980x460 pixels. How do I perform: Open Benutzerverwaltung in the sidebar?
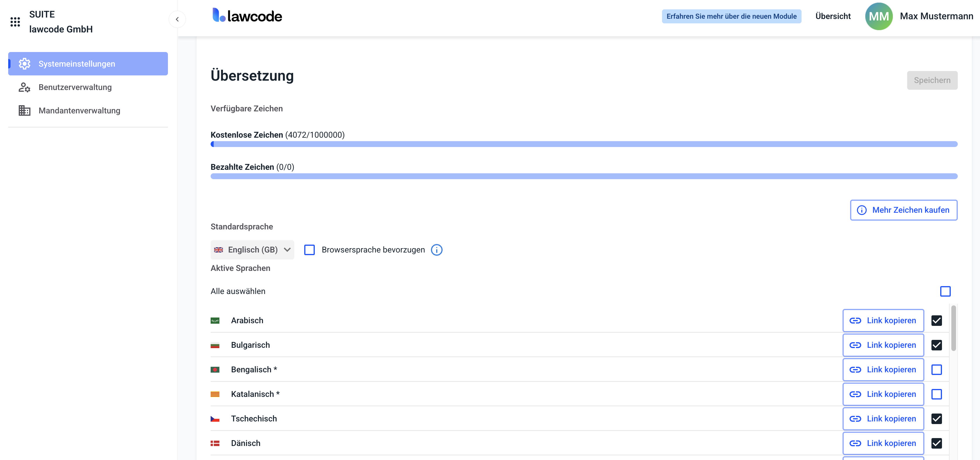click(x=75, y=87)
